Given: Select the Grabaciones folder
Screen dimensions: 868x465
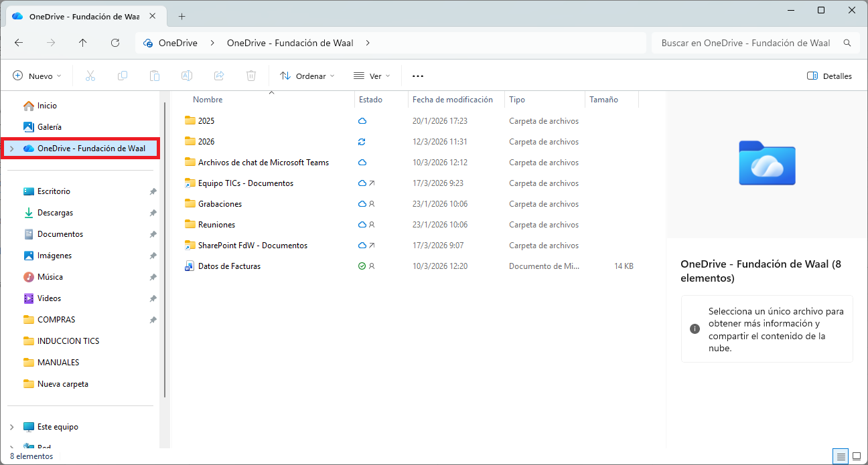Looking at the screenshot, I should click(x=220, y=204).
